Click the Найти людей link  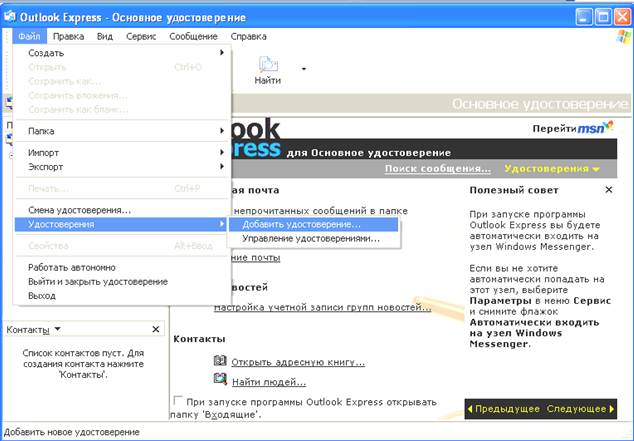click(269, 382)
